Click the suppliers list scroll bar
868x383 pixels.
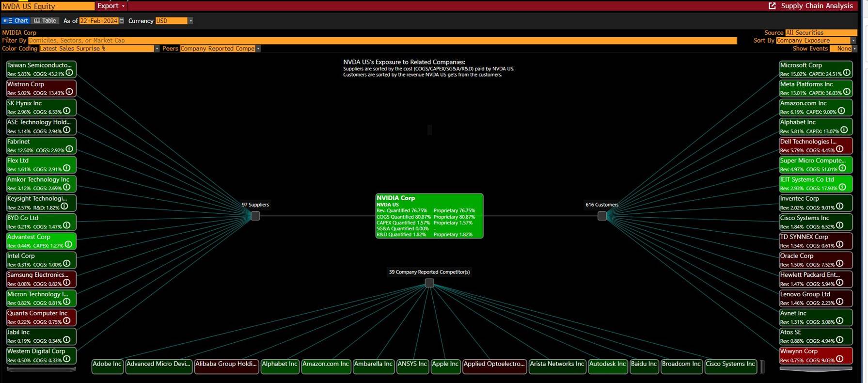[41, 369]
